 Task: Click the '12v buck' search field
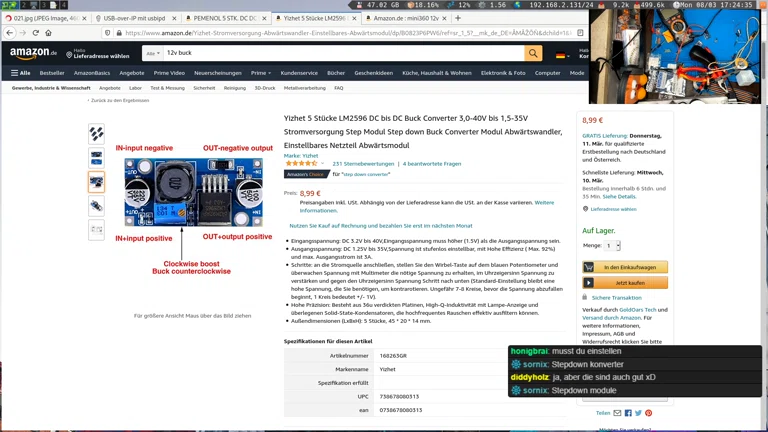click(x=343, y=53)
